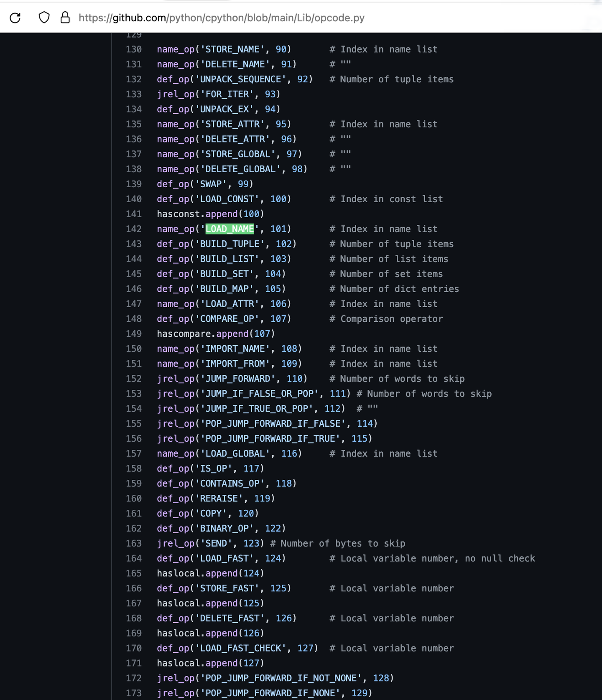Click 'JUMP_FORWARD' string on line 152
The height and width of the screenshot is (700, 602).
click(238, 379)
